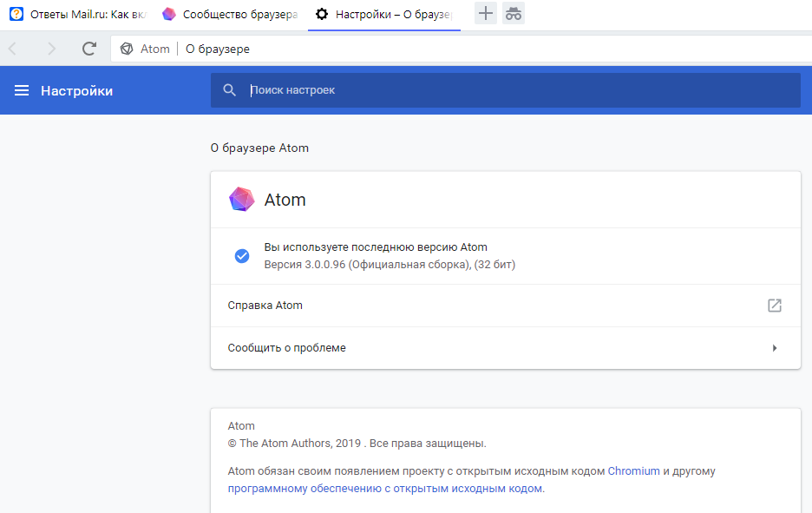The image size is (812, 513).
Task: Click the gear icon on Настройки tab
Action: click(x=322, y=14)
